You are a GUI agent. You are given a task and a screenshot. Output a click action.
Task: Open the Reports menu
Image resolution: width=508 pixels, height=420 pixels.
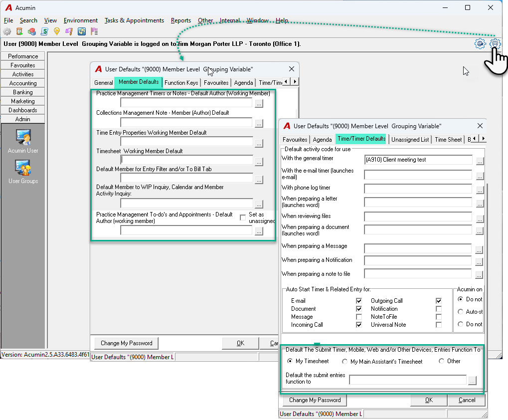tap(181, 20)
